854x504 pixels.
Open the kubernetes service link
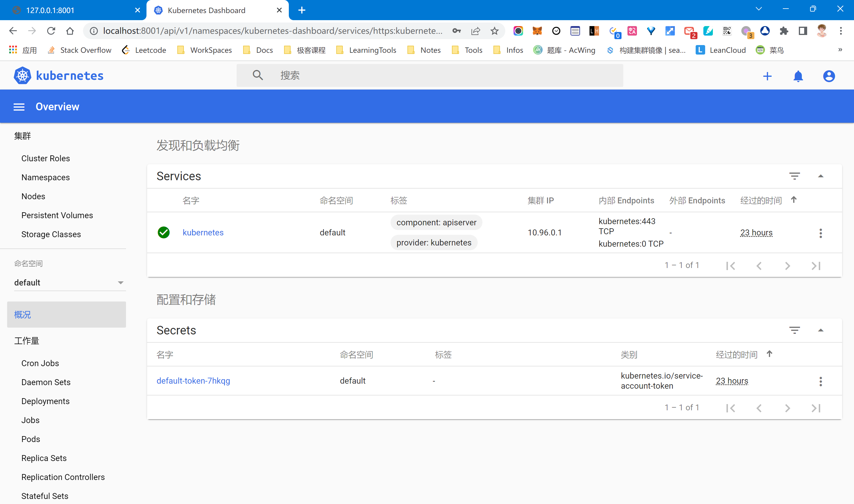tap(203, 233)
